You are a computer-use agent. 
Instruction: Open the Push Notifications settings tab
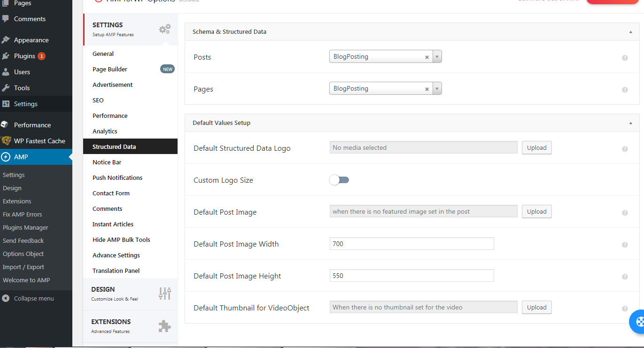click(117, 178)
